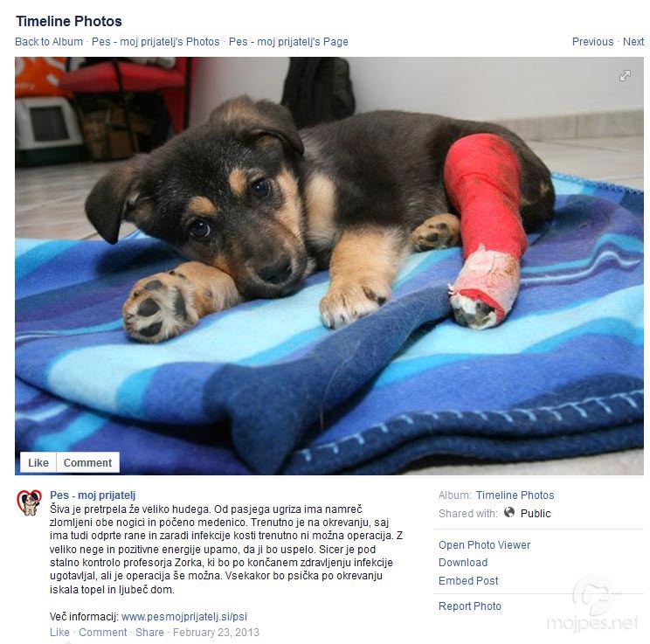The width and height of the screenshot is (650, 644).
Task: Like the post below caption
Action: 59,633
